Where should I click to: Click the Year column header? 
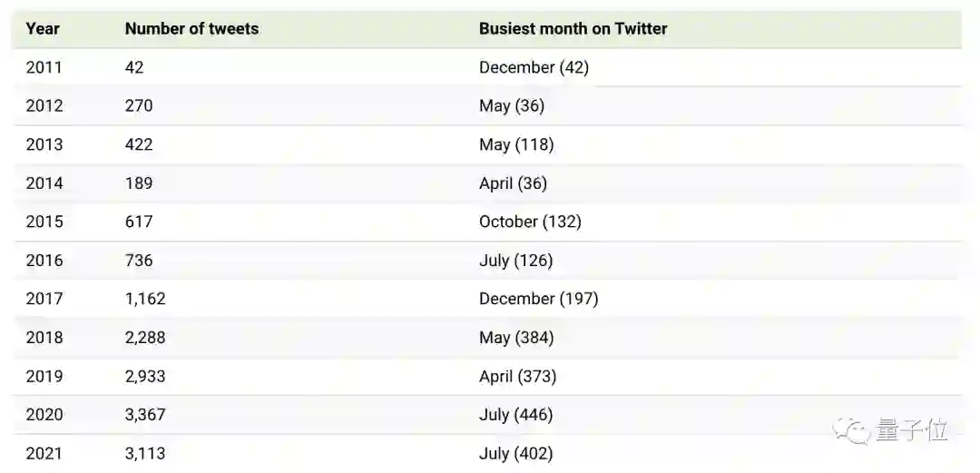click(x=43, y=28)
